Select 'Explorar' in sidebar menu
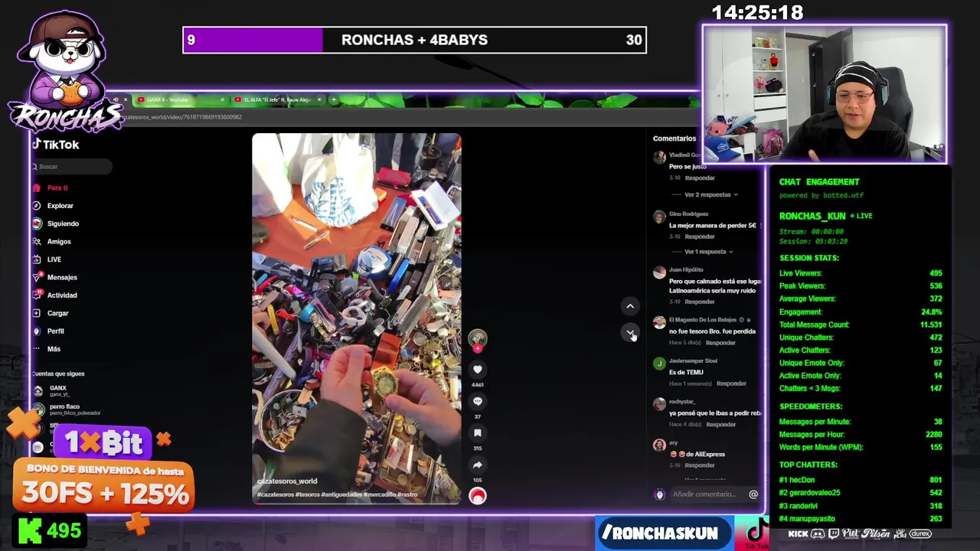Viewport: 980px width, 551px height. 60,206
